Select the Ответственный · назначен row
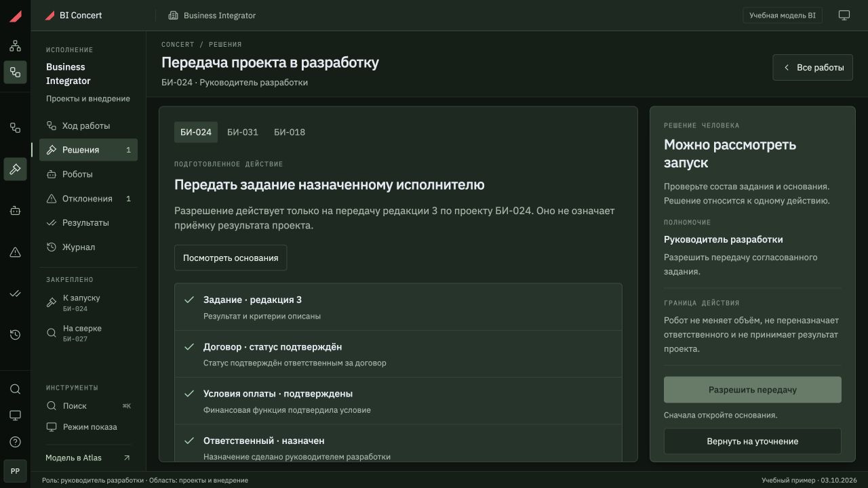This screenshot has width=868, height=488. tap(398, 443)
